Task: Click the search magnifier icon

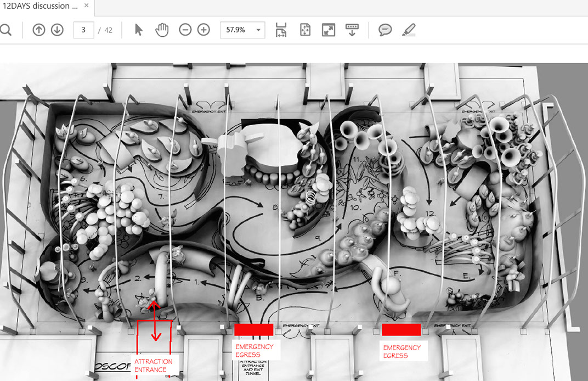Action: (5, 30)
